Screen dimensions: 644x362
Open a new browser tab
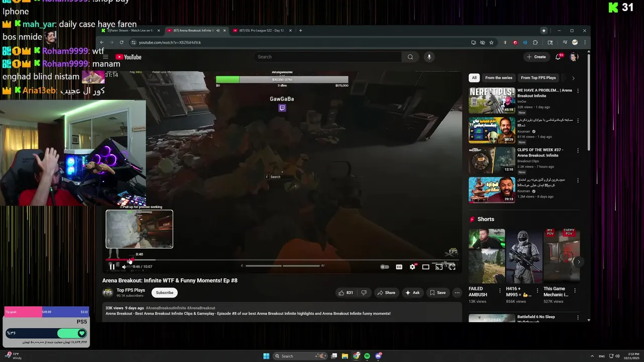[x=300, y=31]
